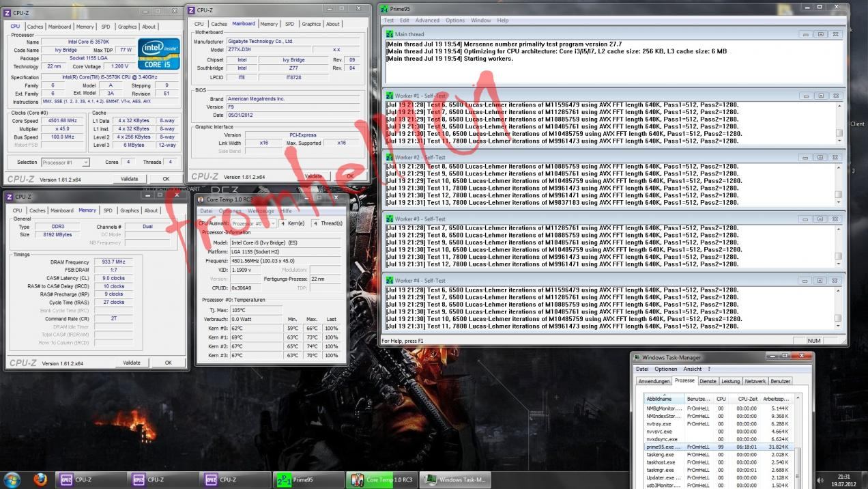The width and height of the screenshot is (868, 489).
Task: Select the taskmgr.exe process row
Action: (718, 469)
